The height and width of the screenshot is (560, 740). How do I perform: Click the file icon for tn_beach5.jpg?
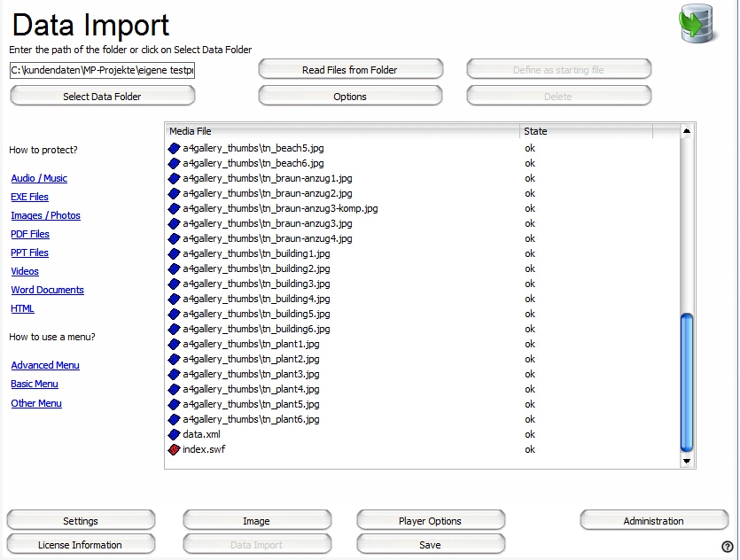pyautogui.click(x=174, y=148)
